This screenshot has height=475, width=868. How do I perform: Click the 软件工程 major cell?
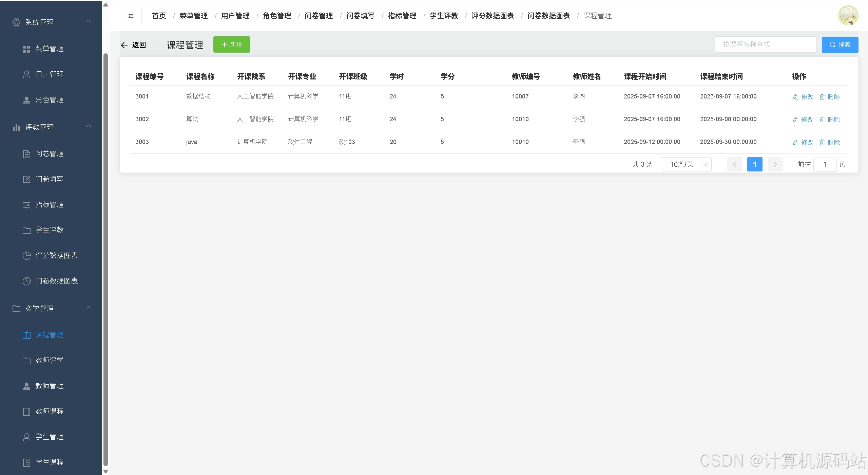click(300, 142)
